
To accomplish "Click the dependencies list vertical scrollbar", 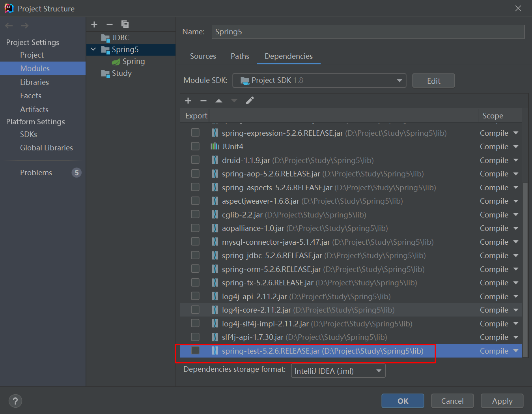I will point(525,270).
